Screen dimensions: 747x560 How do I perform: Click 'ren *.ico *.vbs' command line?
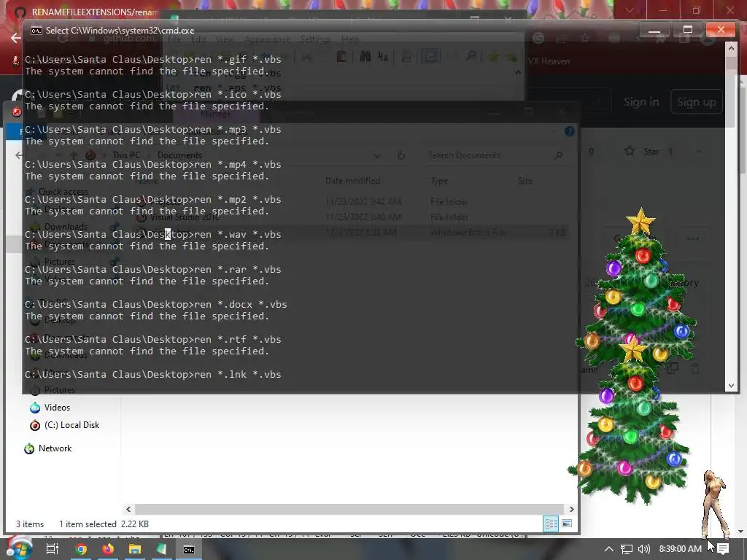(x=238, y=95)
